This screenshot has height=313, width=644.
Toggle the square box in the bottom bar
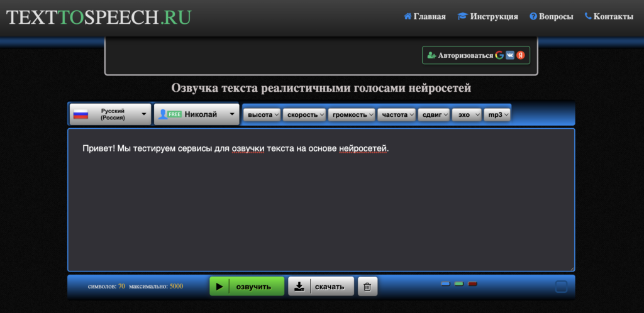point(561,287)
